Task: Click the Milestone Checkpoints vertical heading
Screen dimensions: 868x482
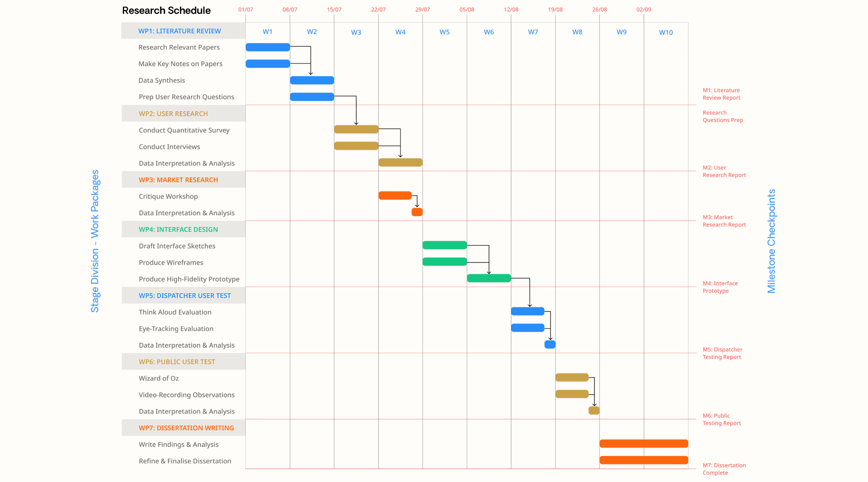Action: tap(771, 241)
